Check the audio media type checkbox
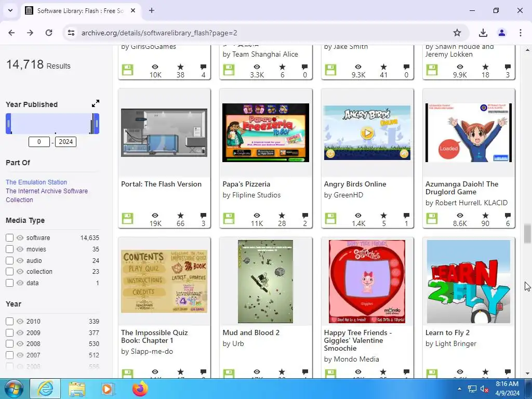Viewport: 532px width, 399px height. pyautogui.click(x=9, y=261)
